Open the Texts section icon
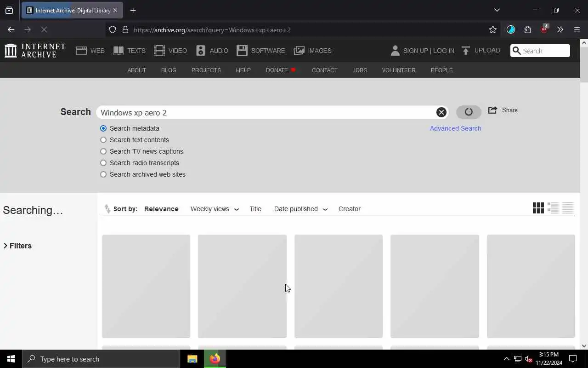This screenshot has height=368, width=588. point(119,51)
